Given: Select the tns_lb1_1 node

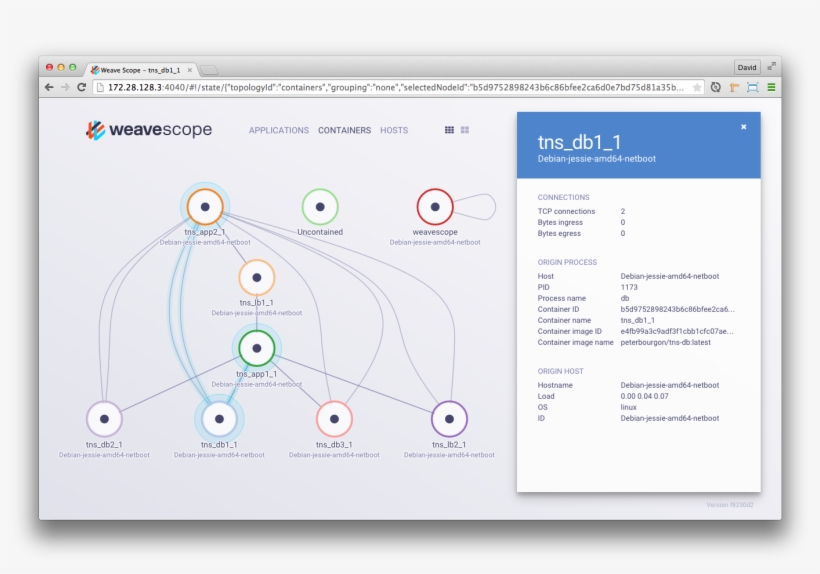Looking at the screenshot, I should 257,277.
